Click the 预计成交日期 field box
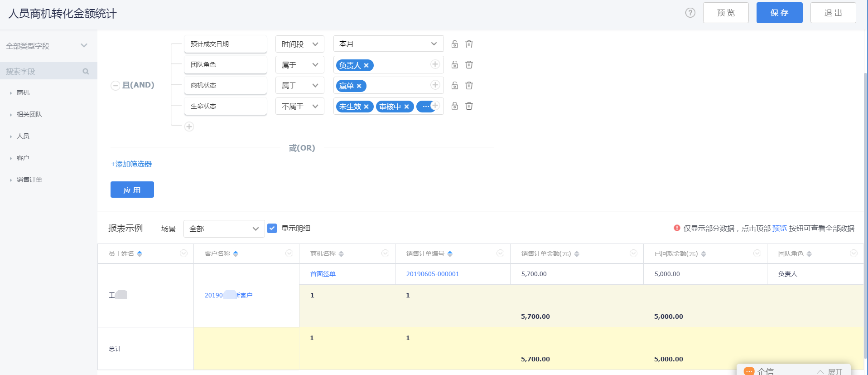The width and height of the screenshot is (868, 375). coord(226,44)
